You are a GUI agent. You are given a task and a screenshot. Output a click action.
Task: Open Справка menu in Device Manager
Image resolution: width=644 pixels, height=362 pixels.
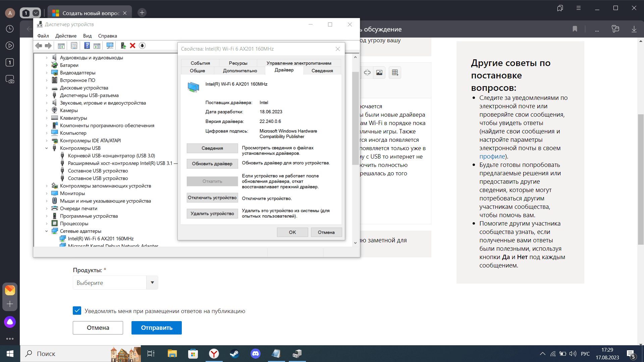click(107, 36)
